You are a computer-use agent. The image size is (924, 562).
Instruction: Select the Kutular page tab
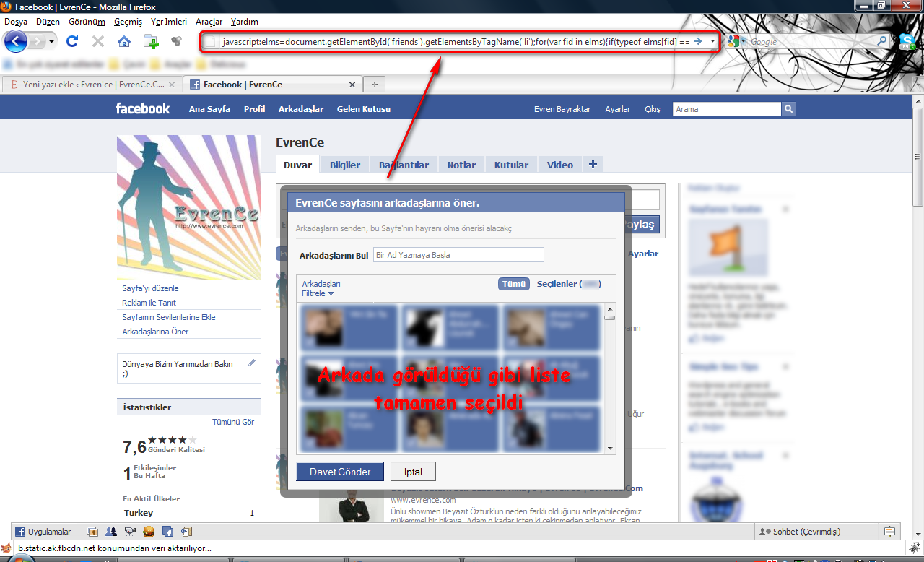pos(511,165)
